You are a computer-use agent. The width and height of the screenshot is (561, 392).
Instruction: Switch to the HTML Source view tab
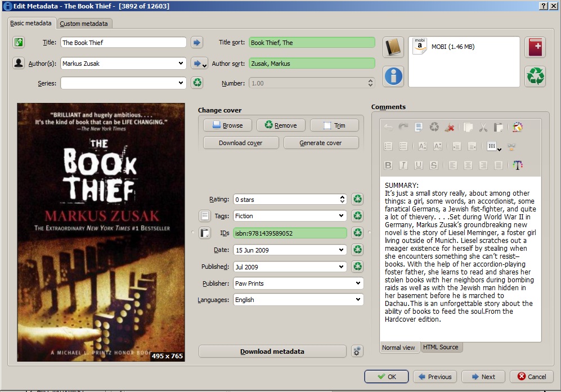[441, 347]
